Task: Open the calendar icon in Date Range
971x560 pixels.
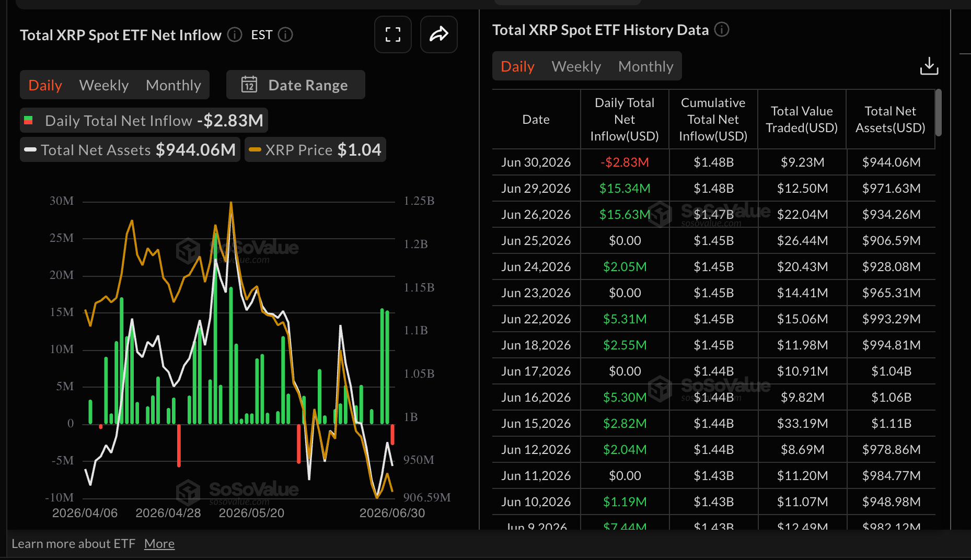Action: coord(249,84)
